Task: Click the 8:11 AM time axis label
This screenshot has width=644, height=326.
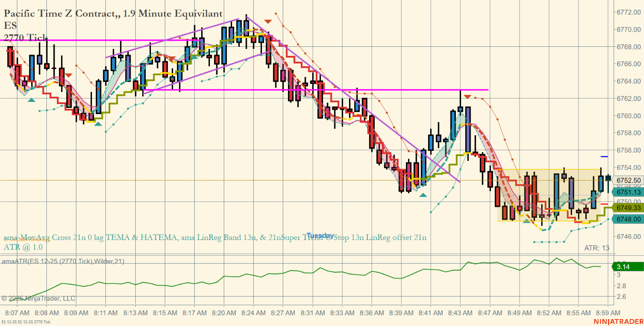Action: [106, 313]
